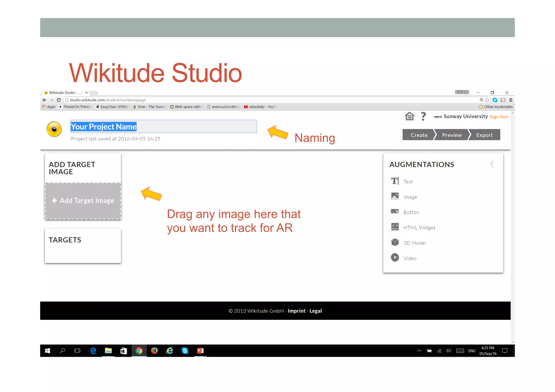Open the Action Center notifications icon
The image size is (555, 392).
click(x=505, y=351)
